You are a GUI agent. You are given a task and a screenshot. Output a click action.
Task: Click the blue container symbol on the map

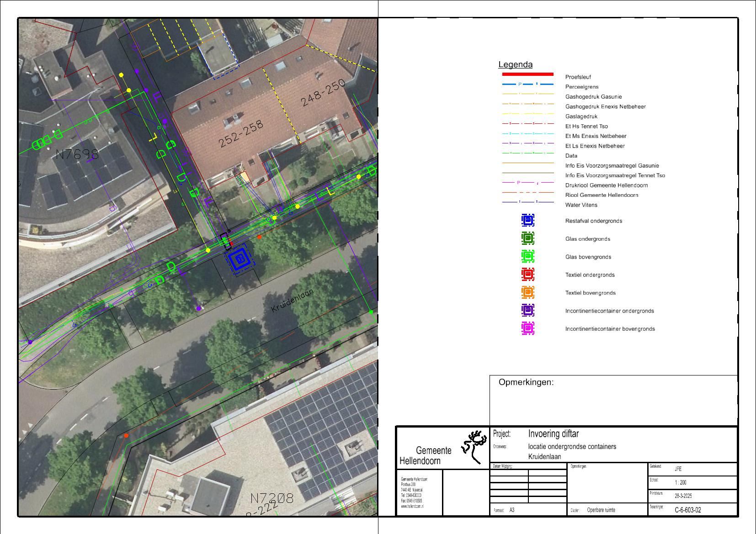coord(240,260)
